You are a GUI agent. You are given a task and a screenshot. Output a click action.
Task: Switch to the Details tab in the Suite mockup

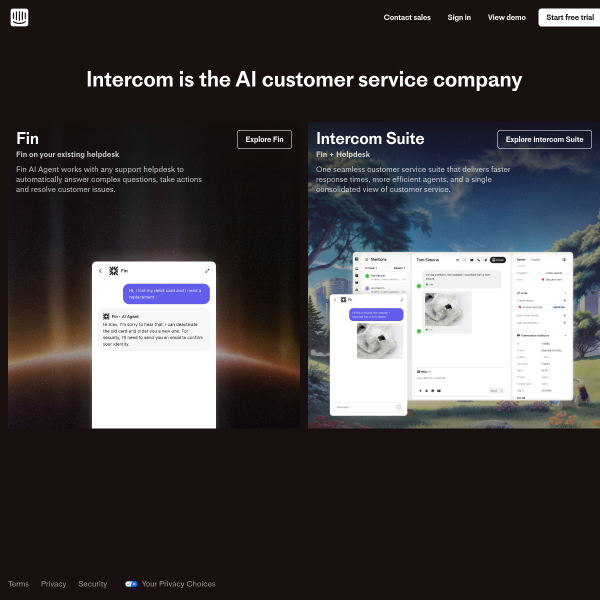[x=521, y=259]
